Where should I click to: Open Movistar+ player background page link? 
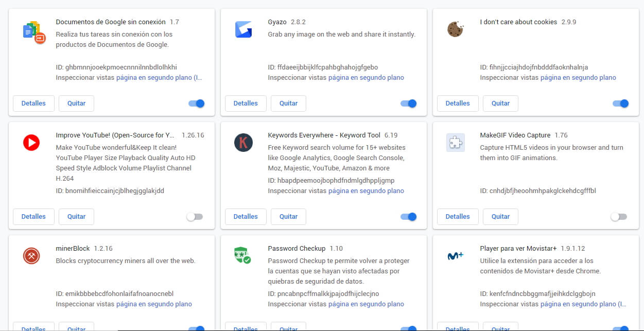coord(583,304)
